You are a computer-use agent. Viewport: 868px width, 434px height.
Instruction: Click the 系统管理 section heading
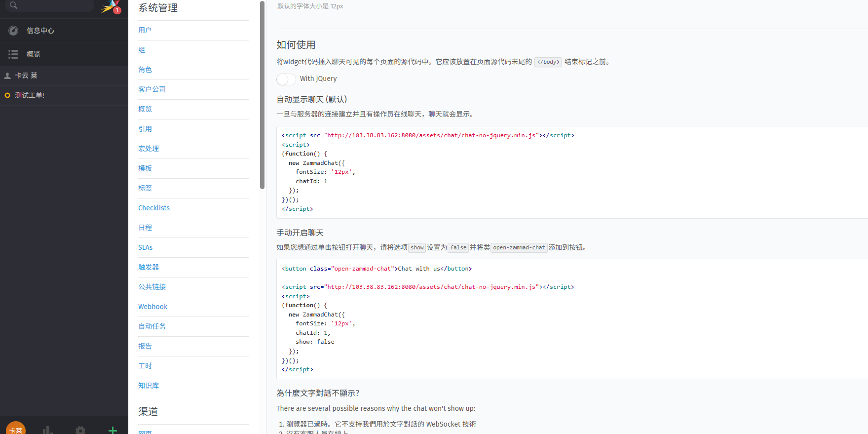coord(158,8)
